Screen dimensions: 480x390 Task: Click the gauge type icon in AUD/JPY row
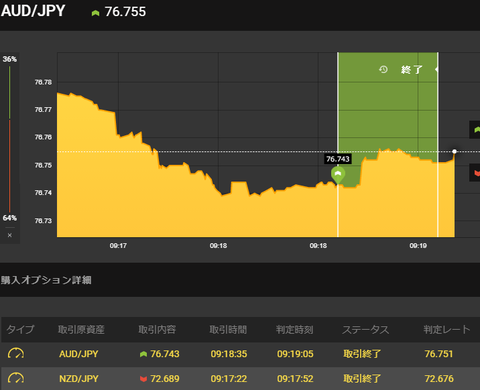16,353
